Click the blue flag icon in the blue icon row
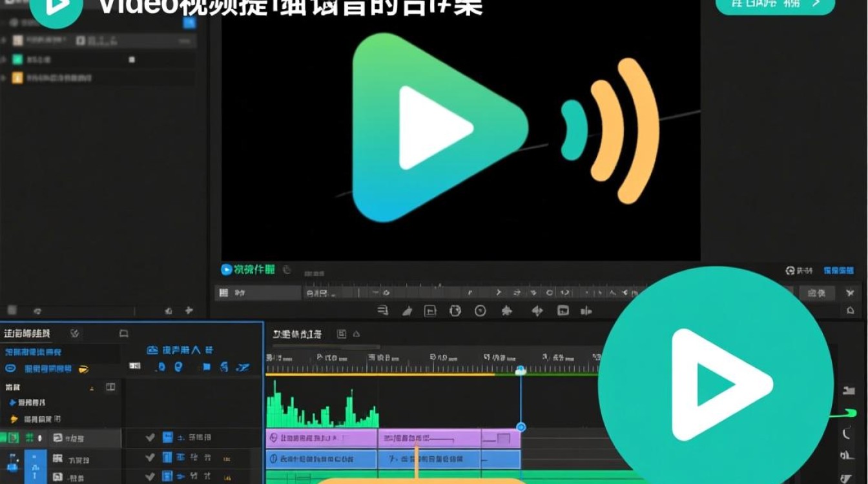Image resolution: width=868 pixels, height=484 pixels. click(x=207, y=367)
